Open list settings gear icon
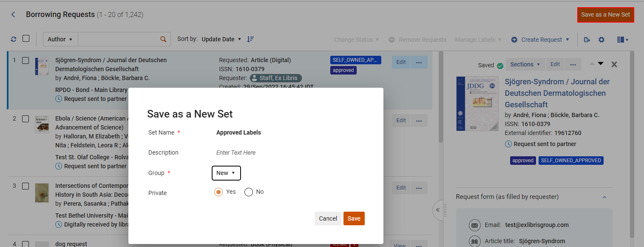Viewport: 644px width, 247px height. pyautogui.click(x=601, y=40)
